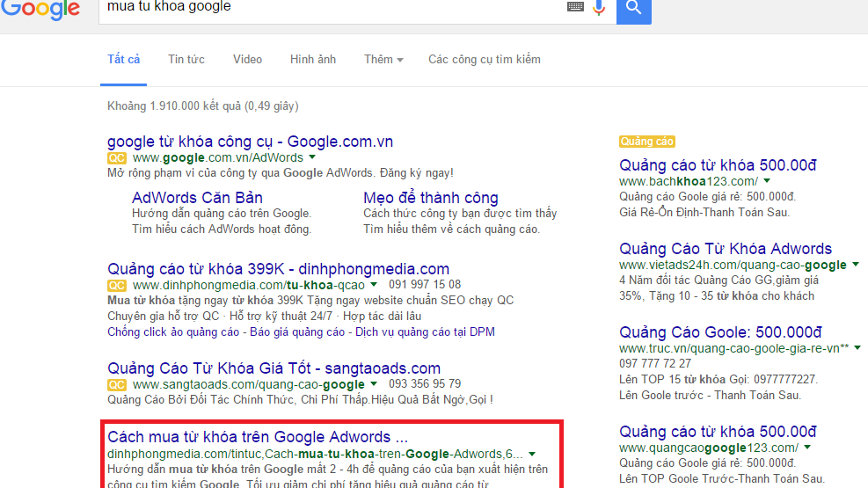Open the on-screen keyboard icon
Screen dimensions: 868x488
click(575, 7)
